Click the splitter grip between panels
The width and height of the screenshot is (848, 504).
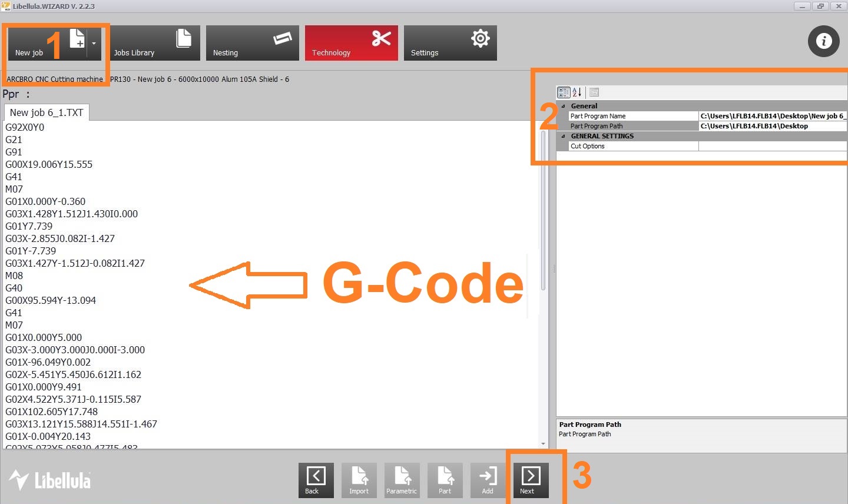[x=554, y=268]
